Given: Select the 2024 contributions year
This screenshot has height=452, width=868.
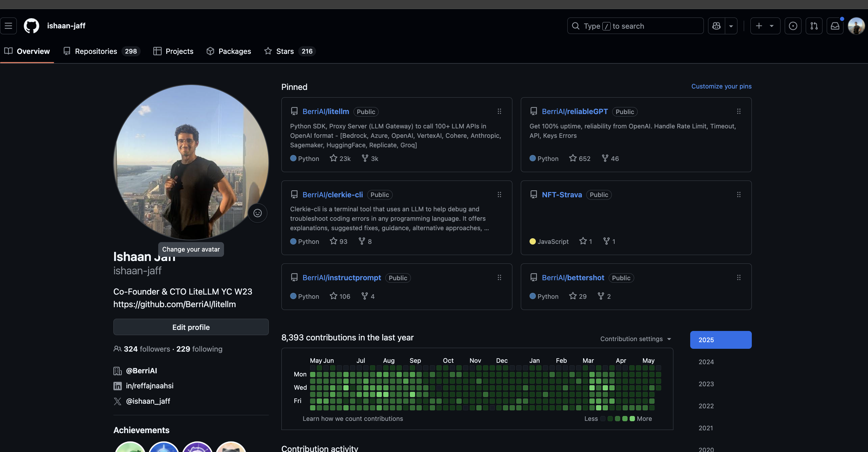Looking at the screenshot, I should (x=706, y=362).
